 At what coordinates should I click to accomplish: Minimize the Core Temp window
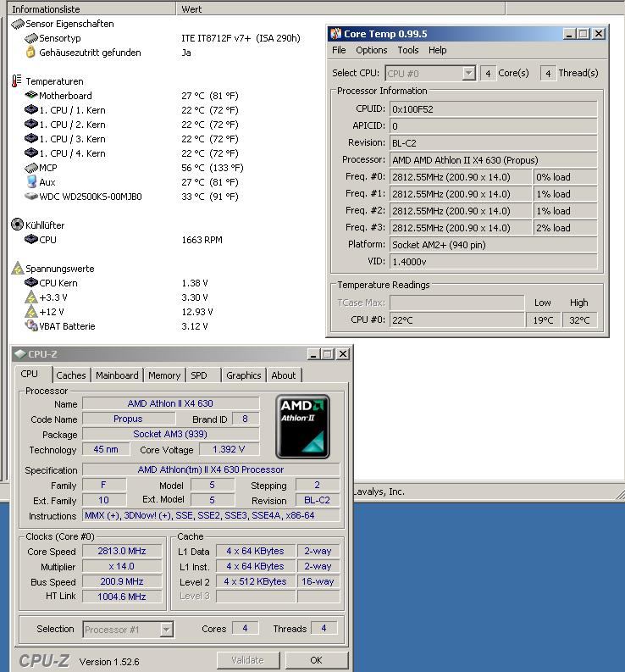click(568, 34)
